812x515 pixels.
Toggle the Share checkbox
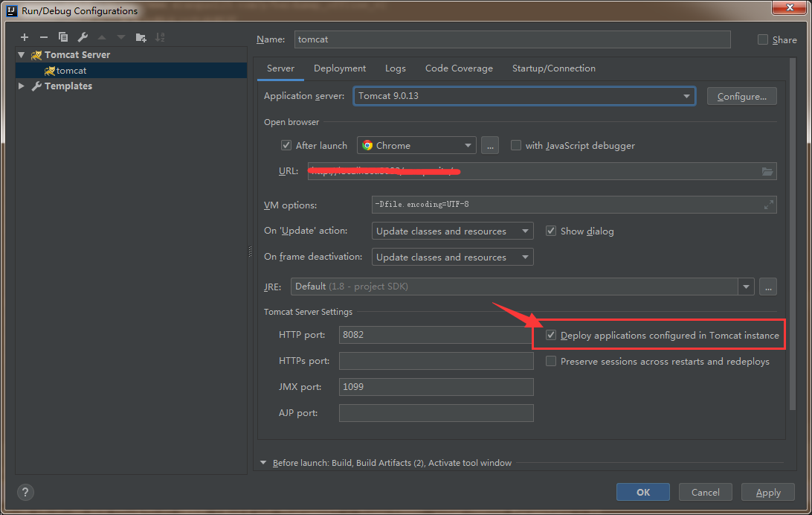click(762, 40)
